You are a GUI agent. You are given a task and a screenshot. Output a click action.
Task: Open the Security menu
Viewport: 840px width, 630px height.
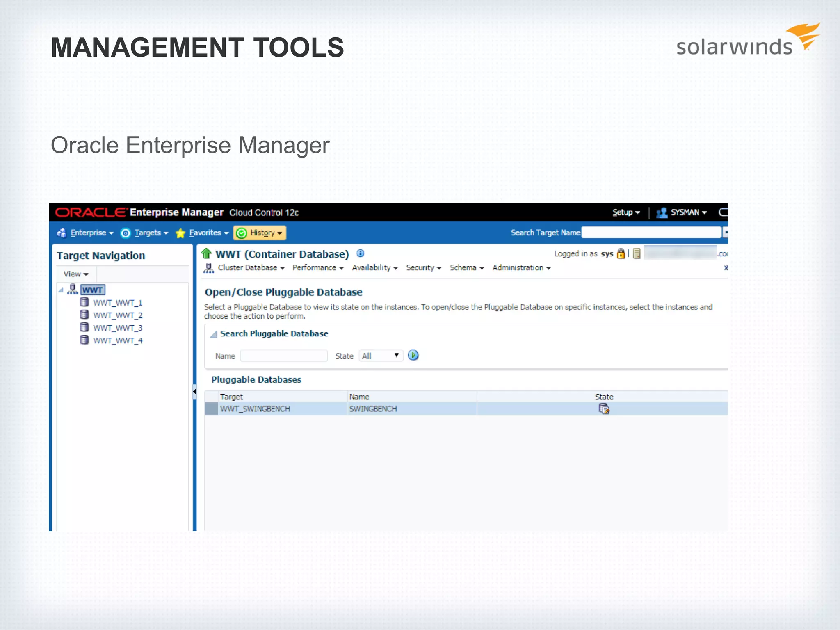pyautogui.click(x=424, y=268)
